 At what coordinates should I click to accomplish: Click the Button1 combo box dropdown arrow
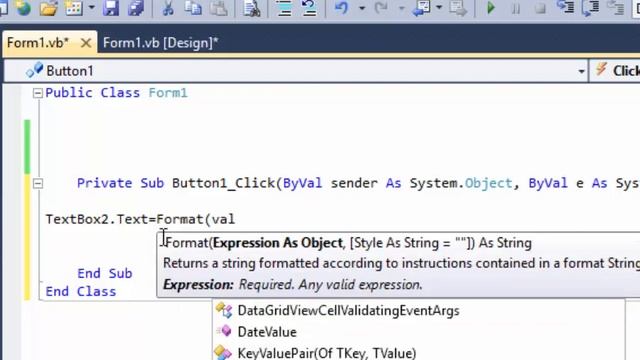pyautogui.click(x=581, y=71)
